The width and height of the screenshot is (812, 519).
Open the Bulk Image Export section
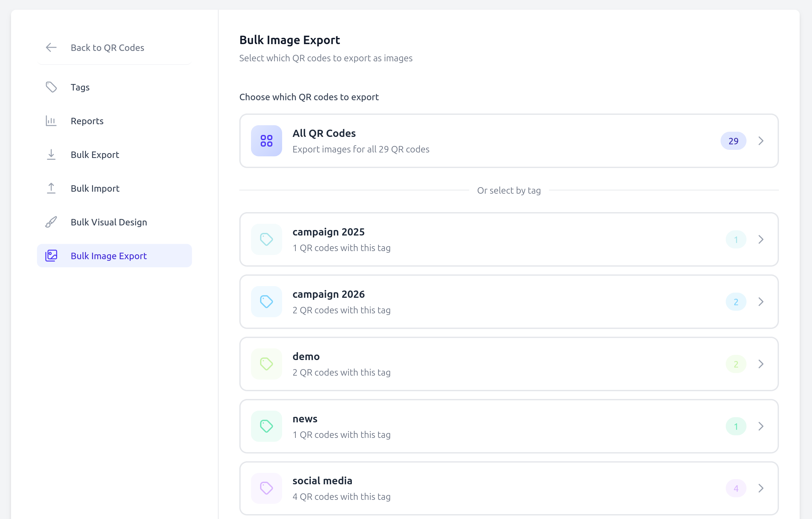(109, 256)
